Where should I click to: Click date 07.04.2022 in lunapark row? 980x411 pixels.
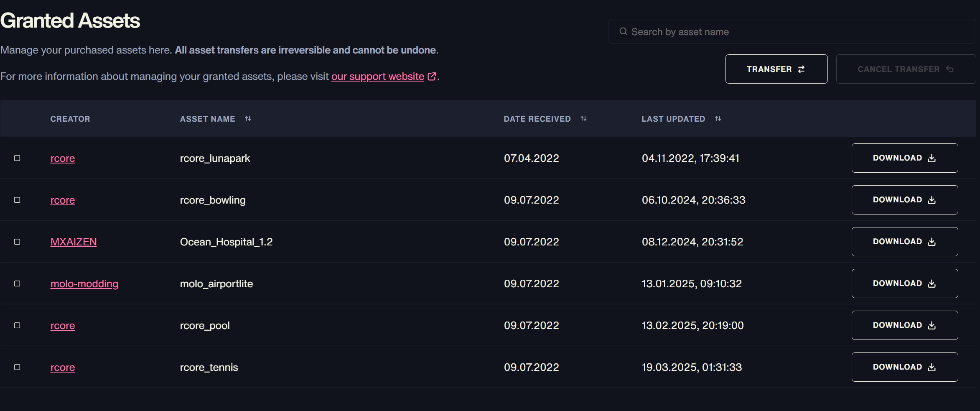(x=531, y=158)
